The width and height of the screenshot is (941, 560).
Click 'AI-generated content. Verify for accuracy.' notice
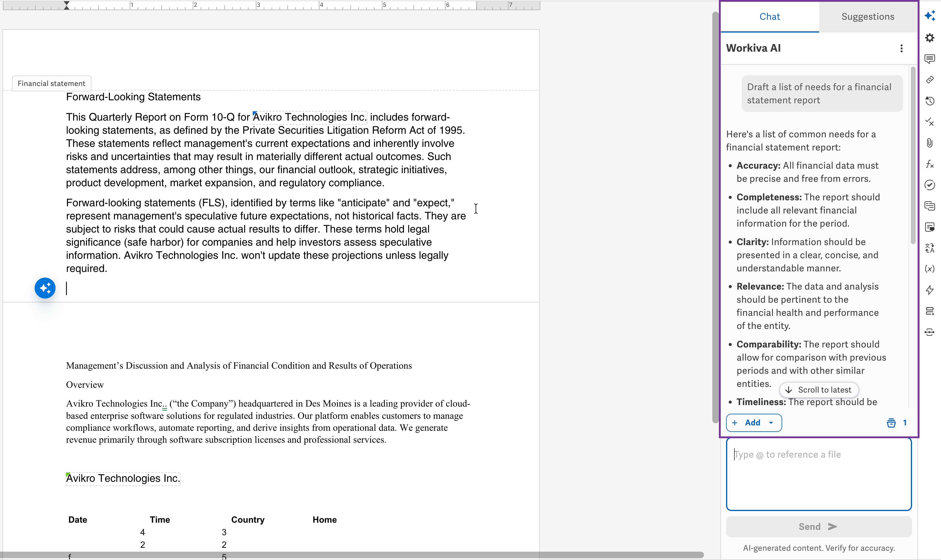coord(819,548)
